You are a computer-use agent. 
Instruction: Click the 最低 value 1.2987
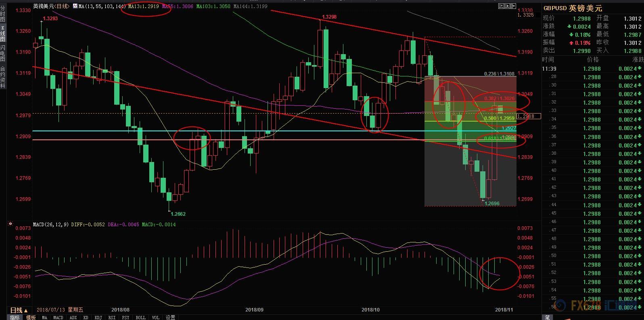632,34
